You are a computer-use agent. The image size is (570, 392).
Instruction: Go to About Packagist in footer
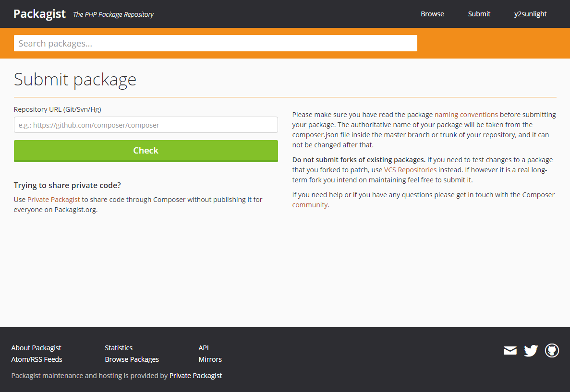36,348
